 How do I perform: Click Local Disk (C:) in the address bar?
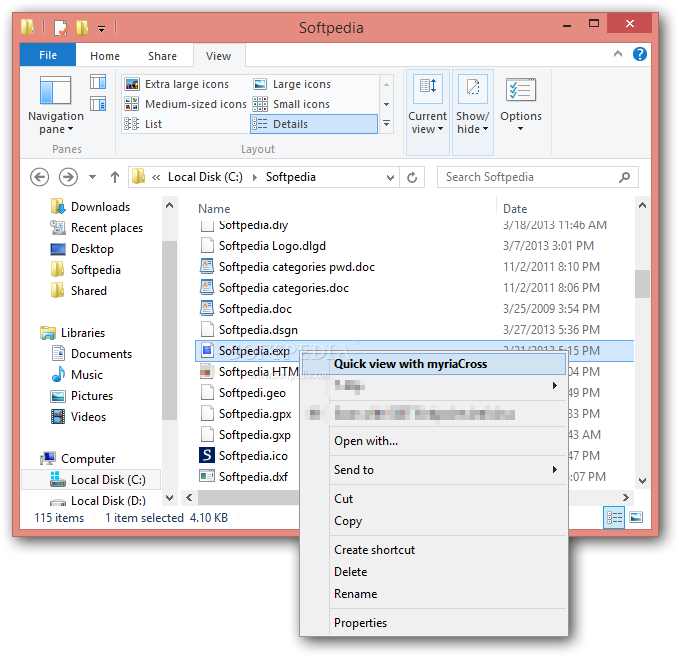(x=205, y=177)
